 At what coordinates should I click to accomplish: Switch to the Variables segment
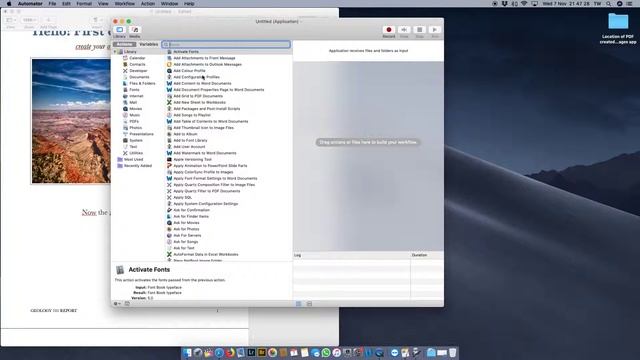[149, 44]
